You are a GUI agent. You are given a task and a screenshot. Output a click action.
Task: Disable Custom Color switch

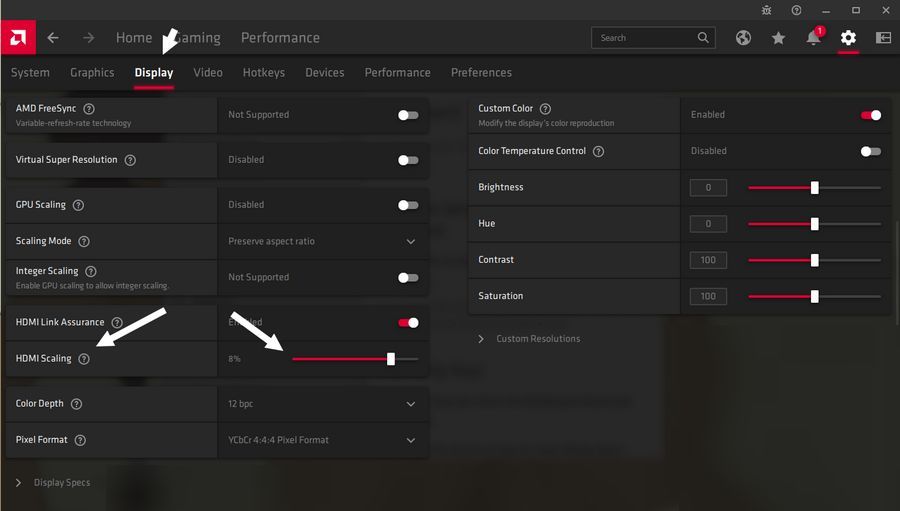pos(871,115)
